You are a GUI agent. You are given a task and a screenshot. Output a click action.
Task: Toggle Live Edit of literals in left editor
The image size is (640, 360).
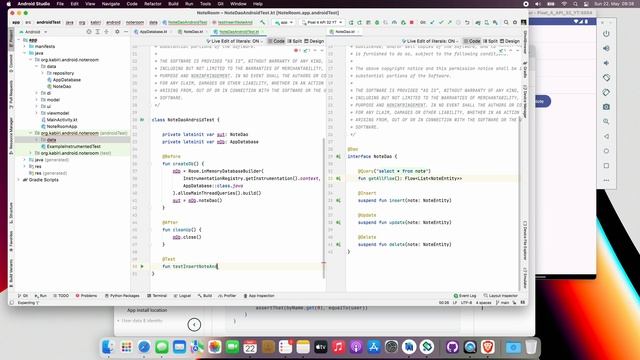(235, 41)
